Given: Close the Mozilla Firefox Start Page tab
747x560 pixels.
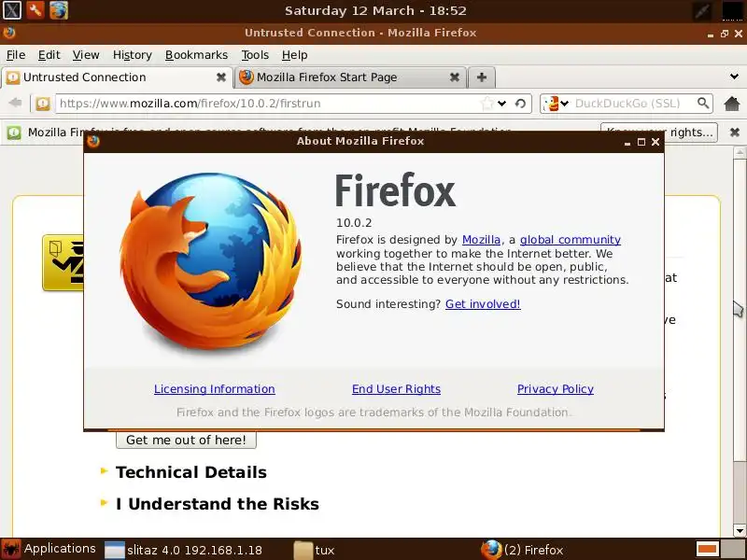Looking at the screenshot, I should 455,77.
